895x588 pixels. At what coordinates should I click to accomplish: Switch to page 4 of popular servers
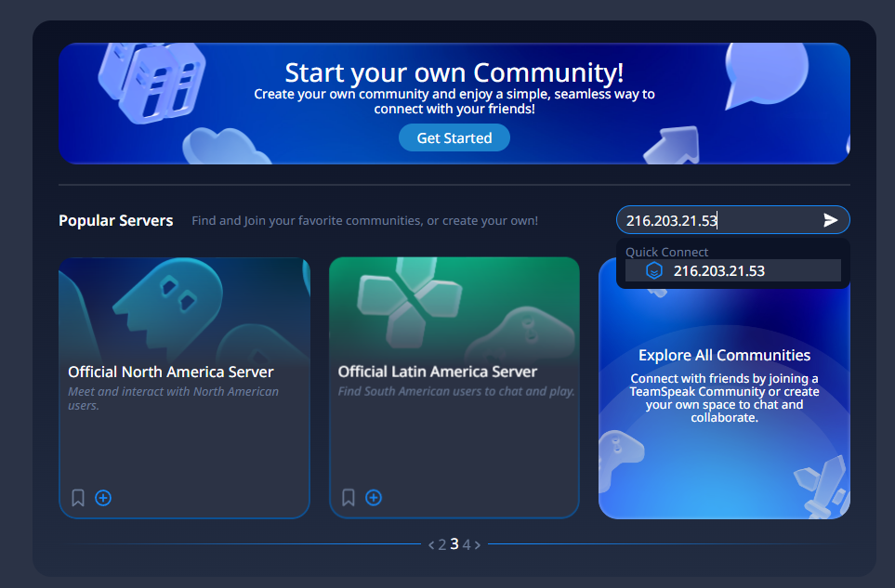pos(467,545)
